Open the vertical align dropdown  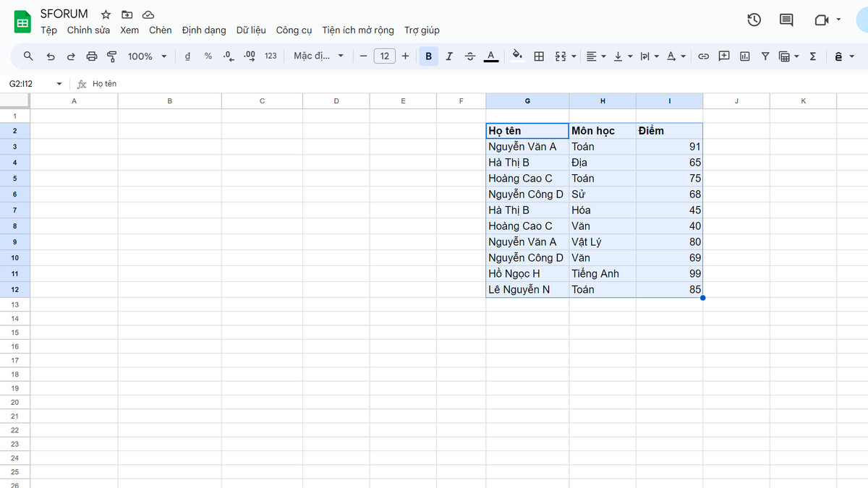coord(623,56)
